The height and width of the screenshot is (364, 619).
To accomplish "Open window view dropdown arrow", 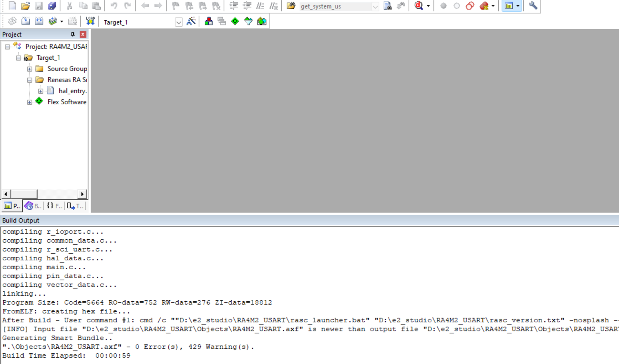I will click(x=518, y=6).
